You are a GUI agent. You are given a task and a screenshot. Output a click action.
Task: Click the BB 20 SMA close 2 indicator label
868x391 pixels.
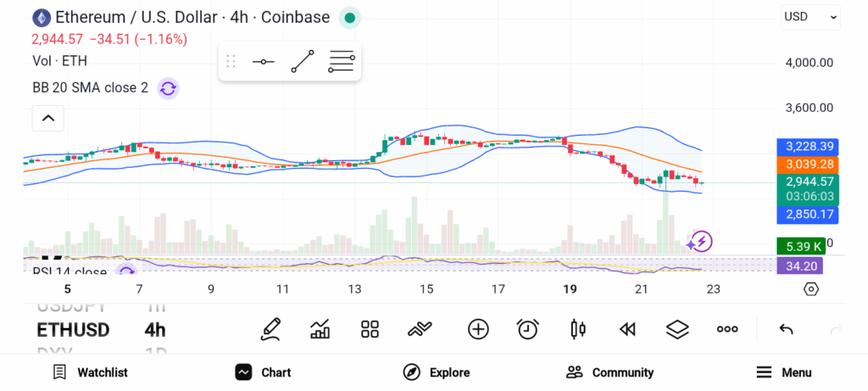point(90,87)
